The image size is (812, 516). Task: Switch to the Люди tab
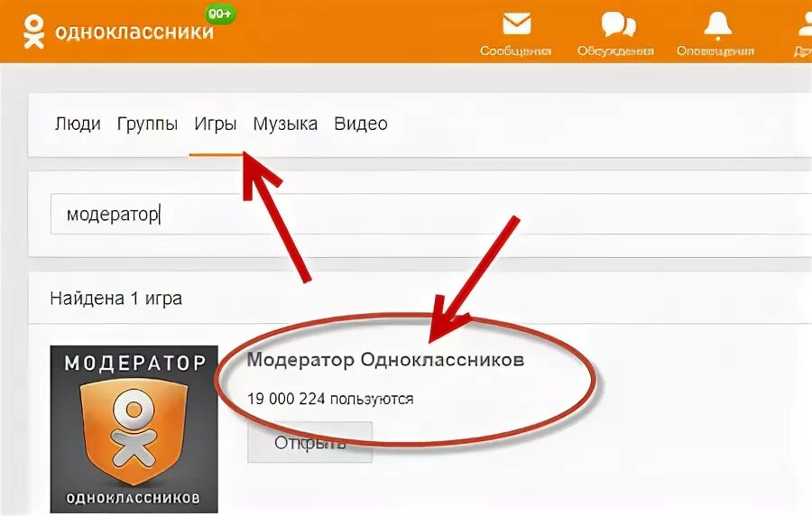click(78, 124)
